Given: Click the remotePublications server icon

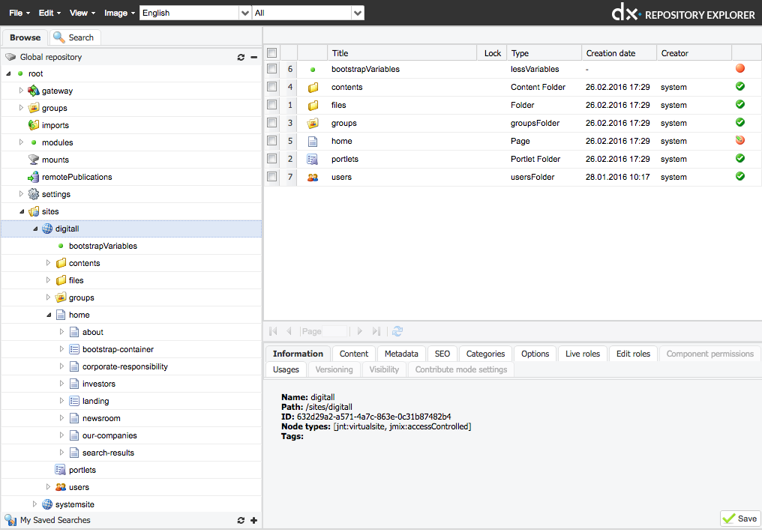Looking at the screenshot, I should [34, 177].
